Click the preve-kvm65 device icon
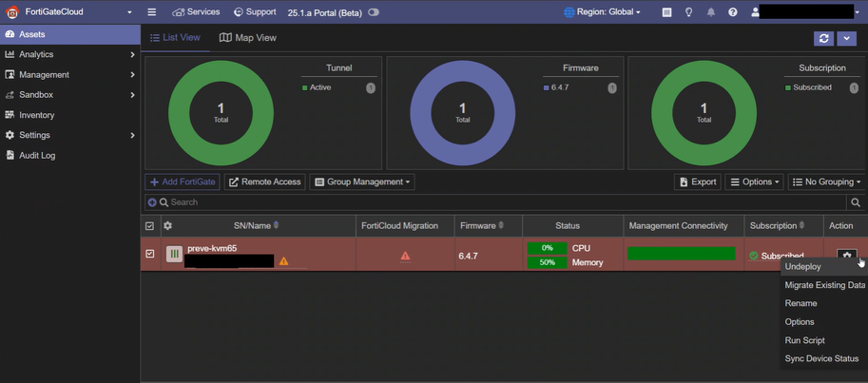The height and width of the screenshot is (383, 868). [x=174, y=254]
